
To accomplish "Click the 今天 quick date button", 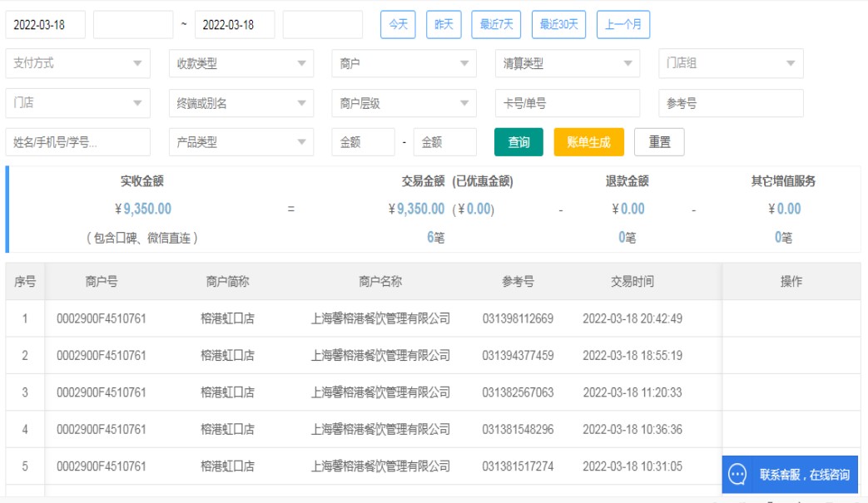I will pyautogui.click(x=398, y=24).
